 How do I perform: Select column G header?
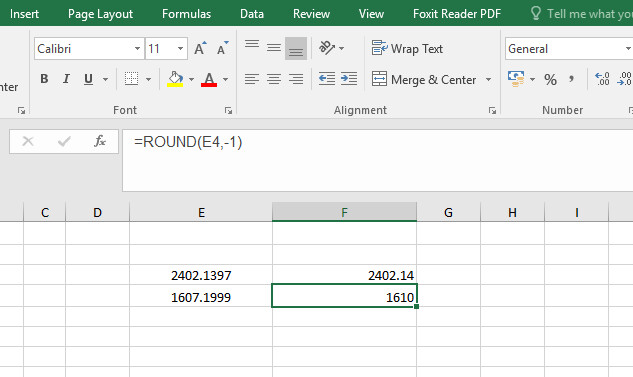(449, 212)
